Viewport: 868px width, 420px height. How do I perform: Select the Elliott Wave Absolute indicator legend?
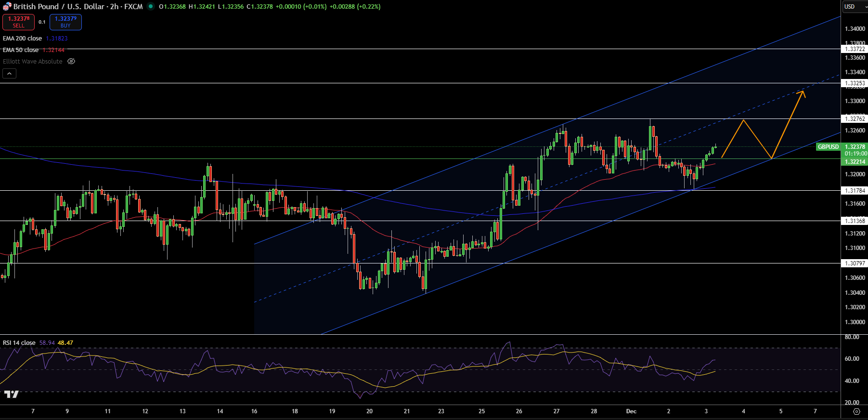[33, 61]
